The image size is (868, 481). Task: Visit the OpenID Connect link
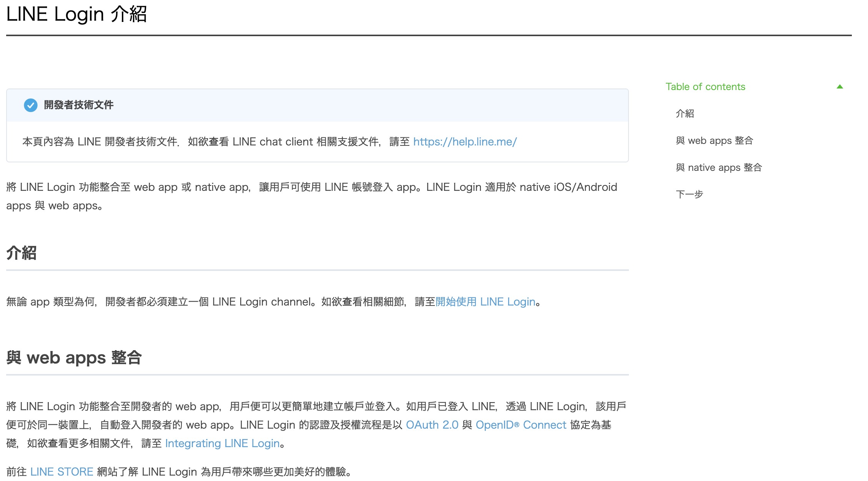click(x=521, y=425)
